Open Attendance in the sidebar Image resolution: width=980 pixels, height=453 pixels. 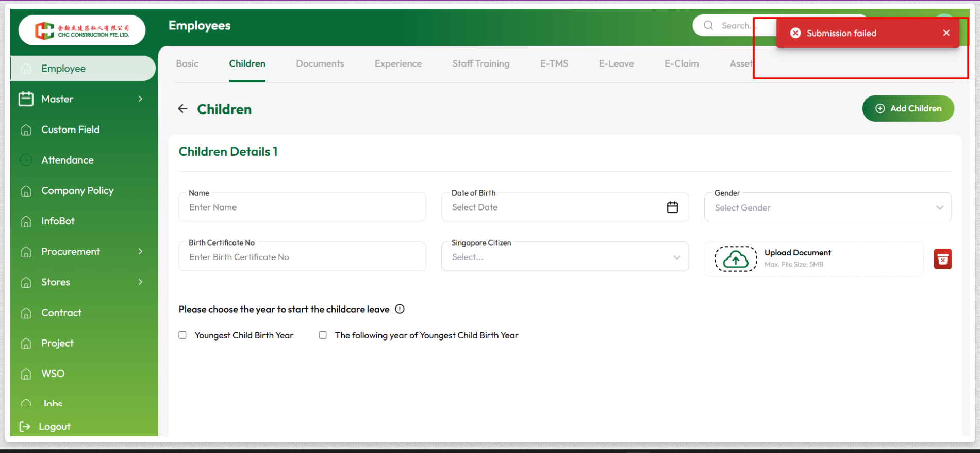coord(68,160)
